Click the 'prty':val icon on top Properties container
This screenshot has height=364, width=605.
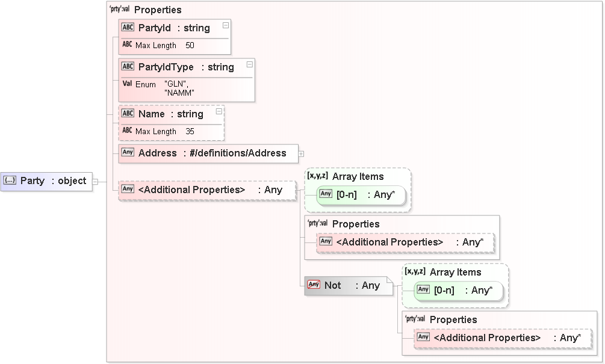coord(119,9)
